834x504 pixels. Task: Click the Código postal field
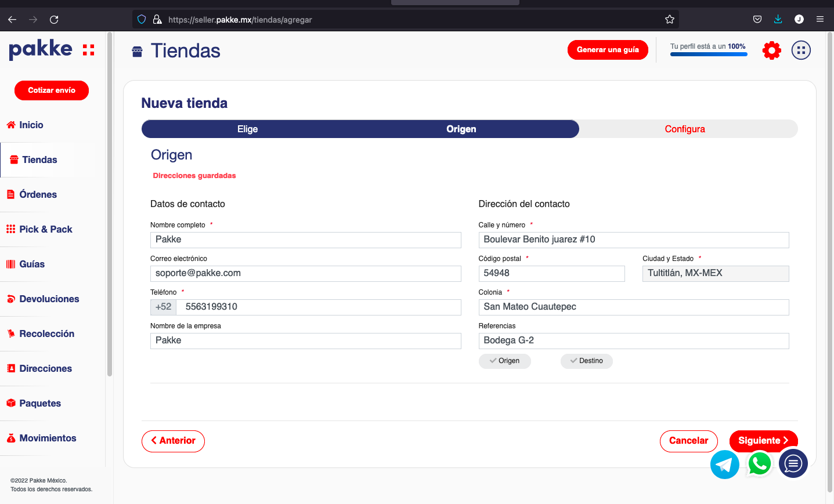tap(552, 273)
